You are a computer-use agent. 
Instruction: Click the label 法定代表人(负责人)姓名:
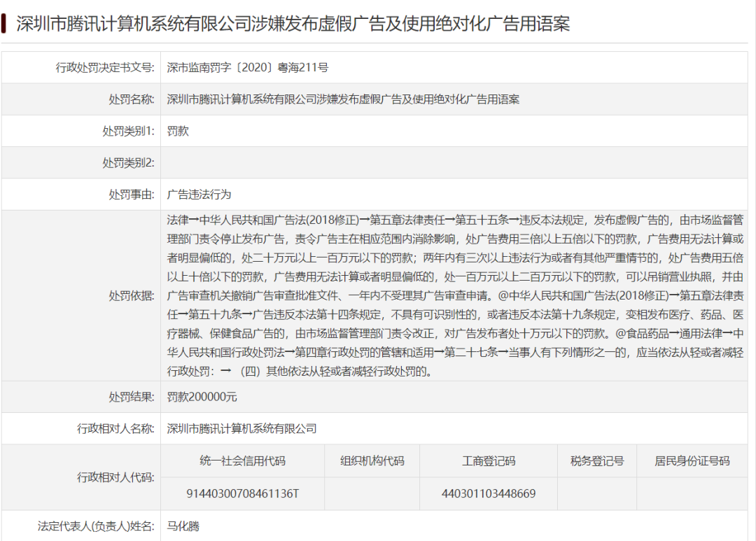coord(96,526)
